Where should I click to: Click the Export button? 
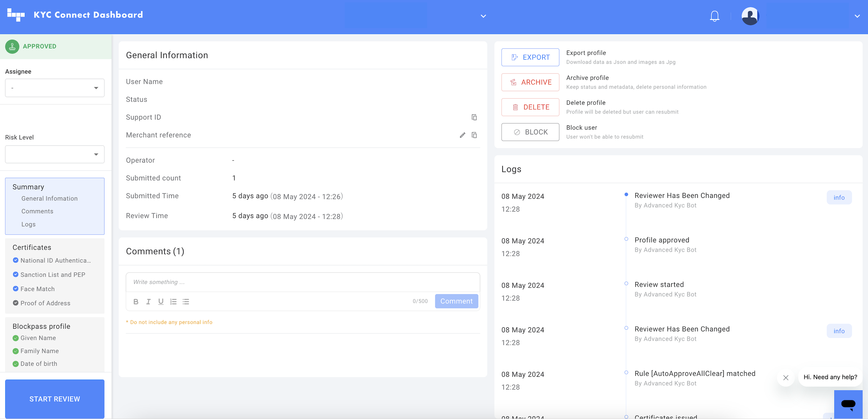[x=530, y=57]
